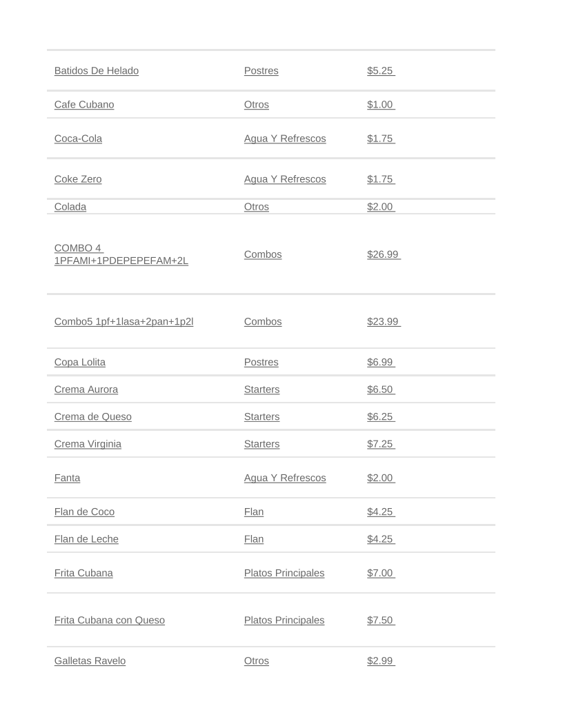Click the $6.99 price for Copa Lolita
Screen dimensions: 563x728
click(x=381, y=363)
